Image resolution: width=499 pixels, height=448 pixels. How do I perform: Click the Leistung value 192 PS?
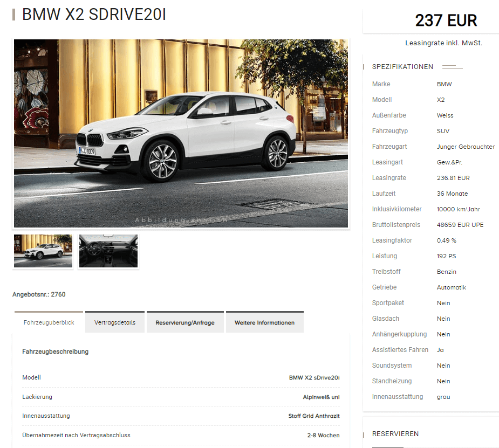point(446,256)
